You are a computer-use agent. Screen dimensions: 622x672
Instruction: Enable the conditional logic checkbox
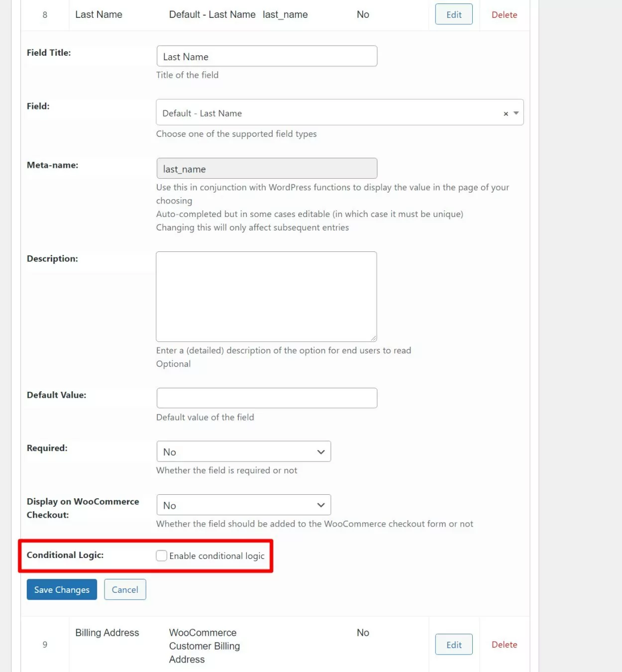161,556
